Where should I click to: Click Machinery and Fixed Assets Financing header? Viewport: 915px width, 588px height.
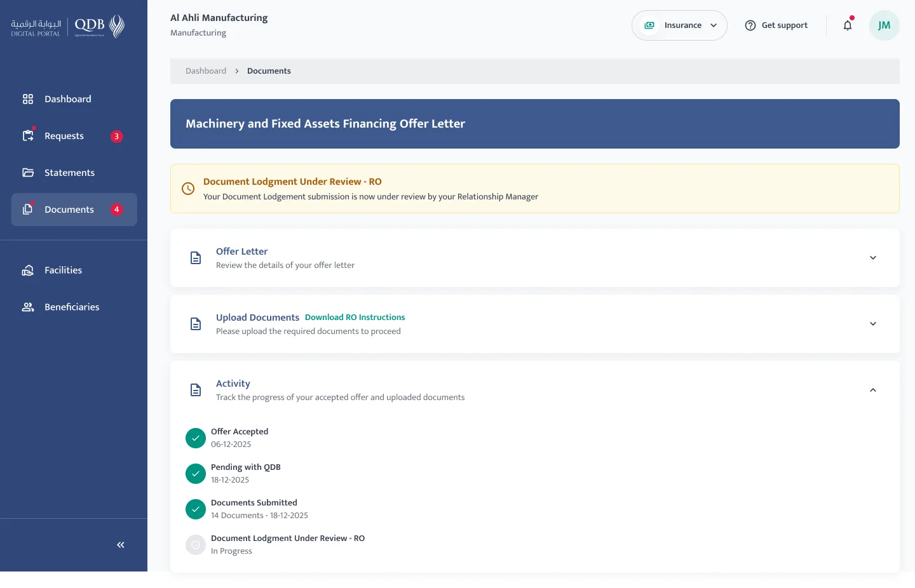coord(325,124)
